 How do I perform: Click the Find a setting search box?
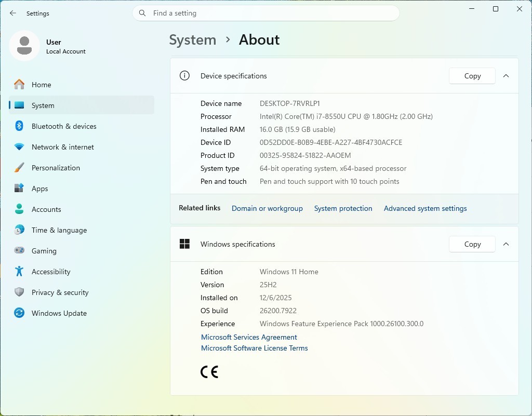point(265,13)
